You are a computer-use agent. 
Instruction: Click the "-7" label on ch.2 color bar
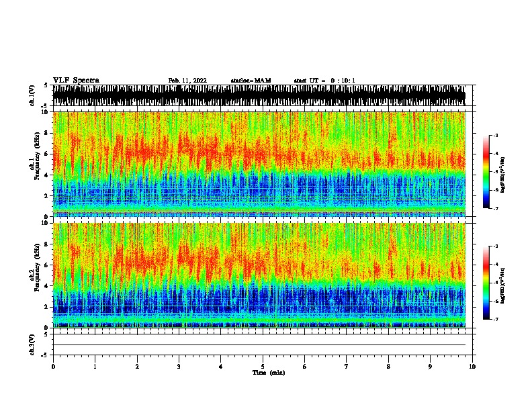pos(496,319)
